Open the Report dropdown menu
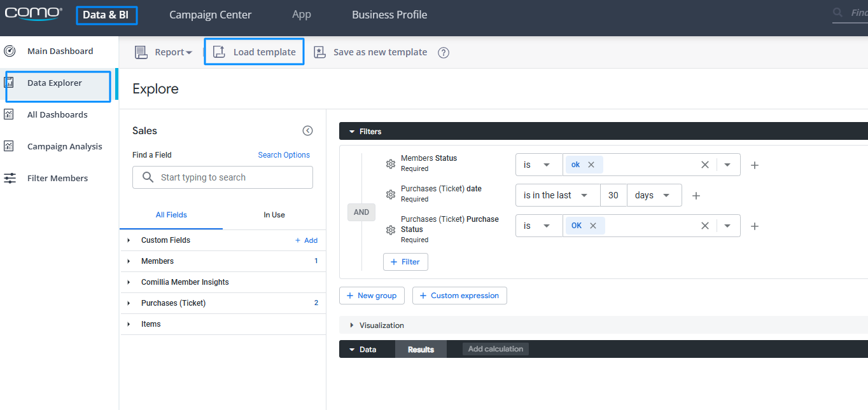Screen dimensions: 868x410 pyautogui.click(x=164, y=52)
